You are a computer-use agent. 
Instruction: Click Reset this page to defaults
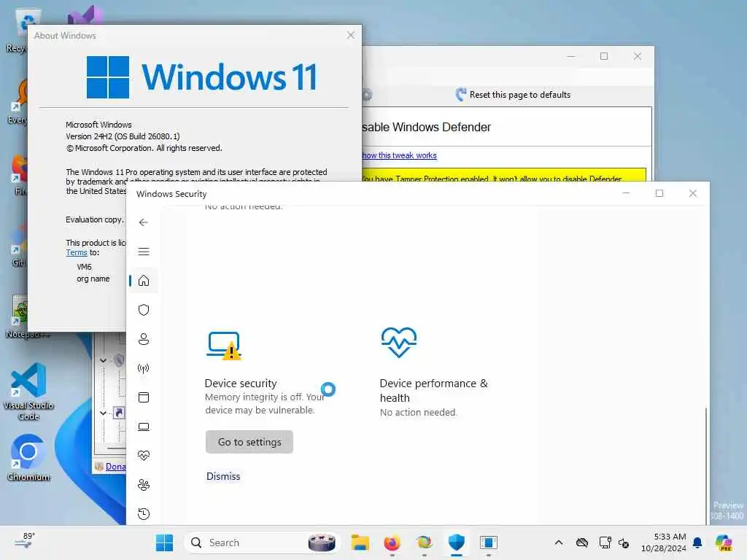click(x=513, y=95)
